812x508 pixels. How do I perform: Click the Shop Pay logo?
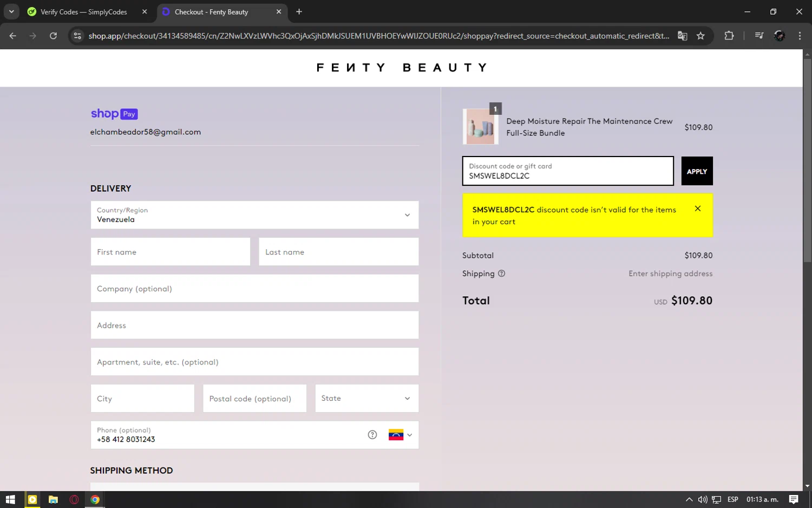click(x=114, y=114)
